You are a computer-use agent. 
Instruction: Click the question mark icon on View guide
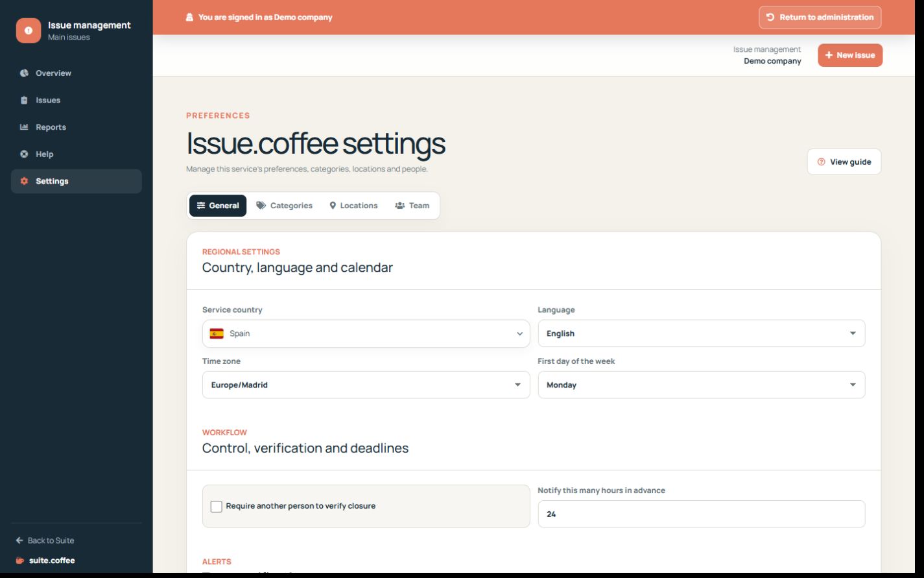821,162
